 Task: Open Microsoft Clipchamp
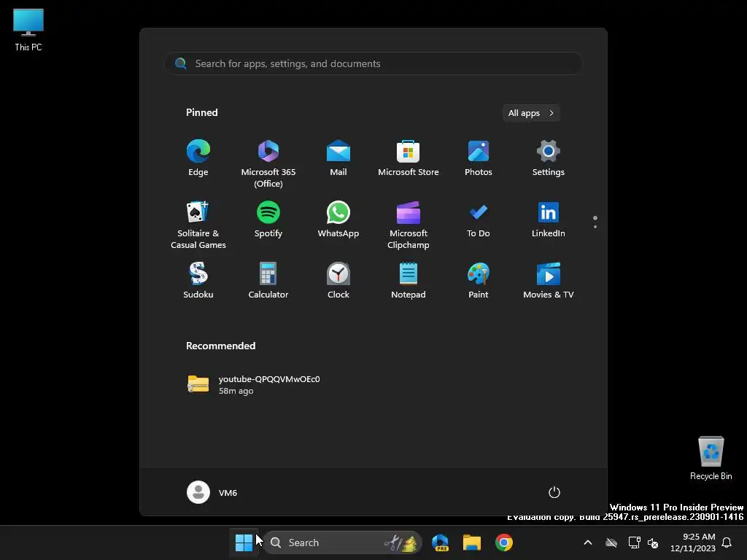point(409,225)
